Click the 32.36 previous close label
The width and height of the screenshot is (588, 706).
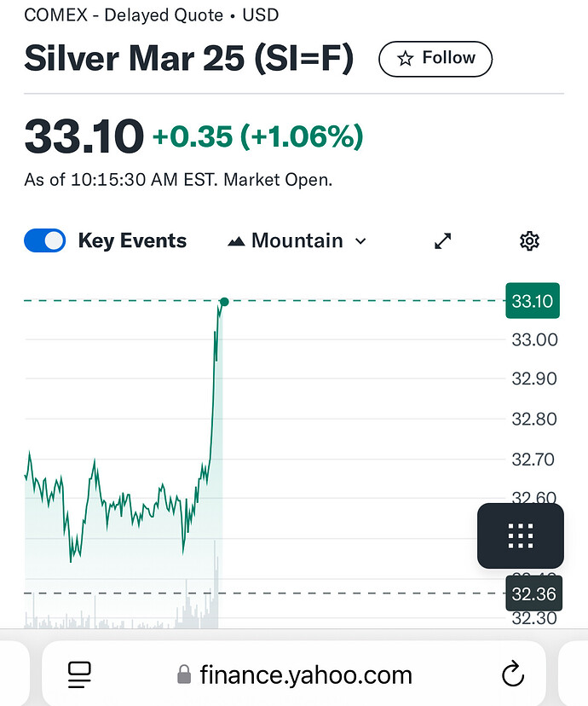click(534, 593)
